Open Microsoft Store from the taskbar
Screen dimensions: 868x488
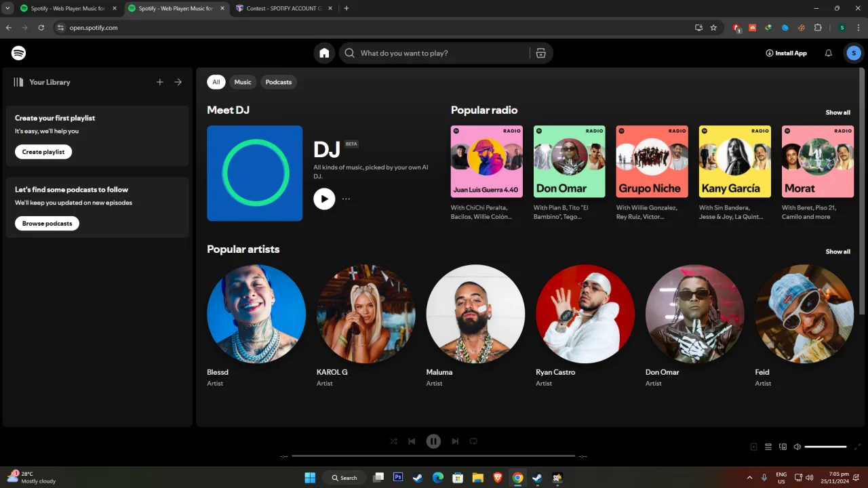[x=458, y=477]
